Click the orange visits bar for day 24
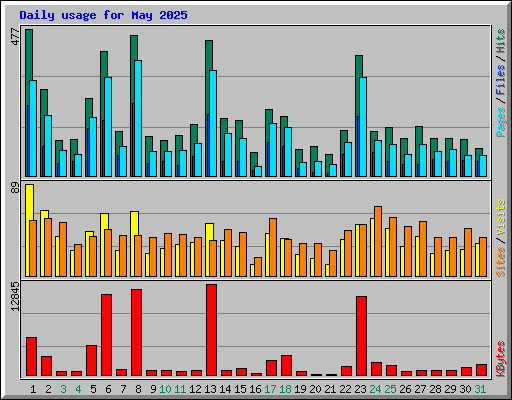 click(378, 241)
